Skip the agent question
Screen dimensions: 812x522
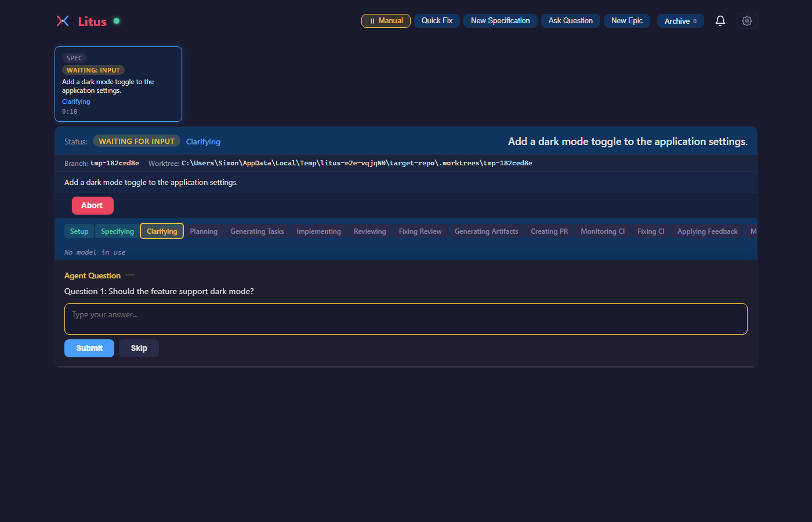pyautogui.click(x=139, y=348)
